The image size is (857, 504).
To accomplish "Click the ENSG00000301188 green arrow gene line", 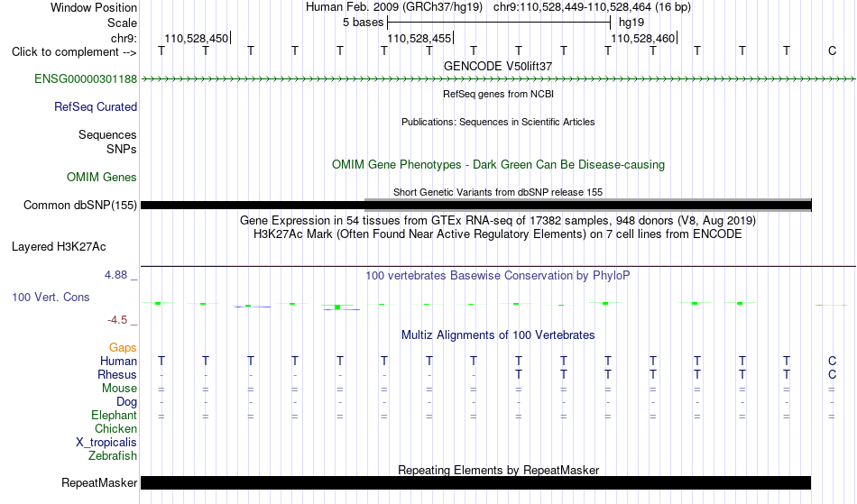I will pos(498,79).
